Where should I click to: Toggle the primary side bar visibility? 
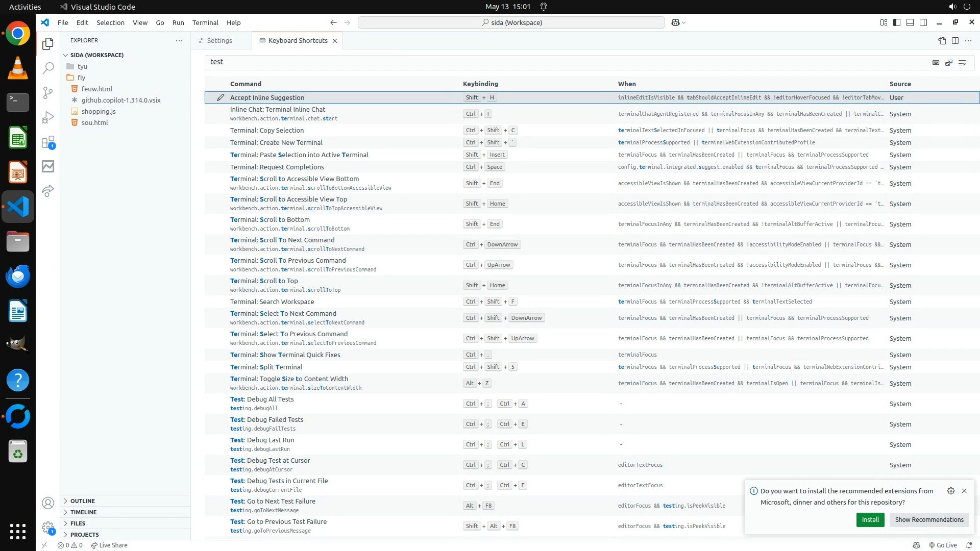point(897,22)
